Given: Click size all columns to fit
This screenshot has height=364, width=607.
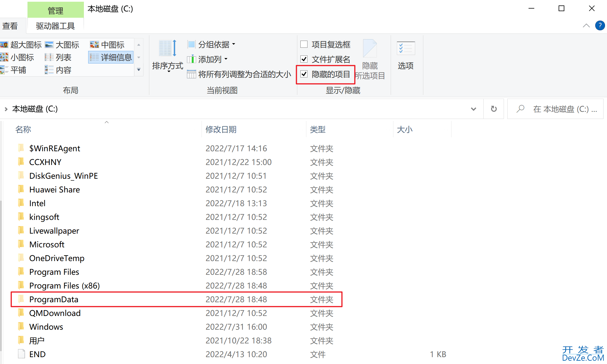Looking at the screenshot, I should click(x=239, y=74).
